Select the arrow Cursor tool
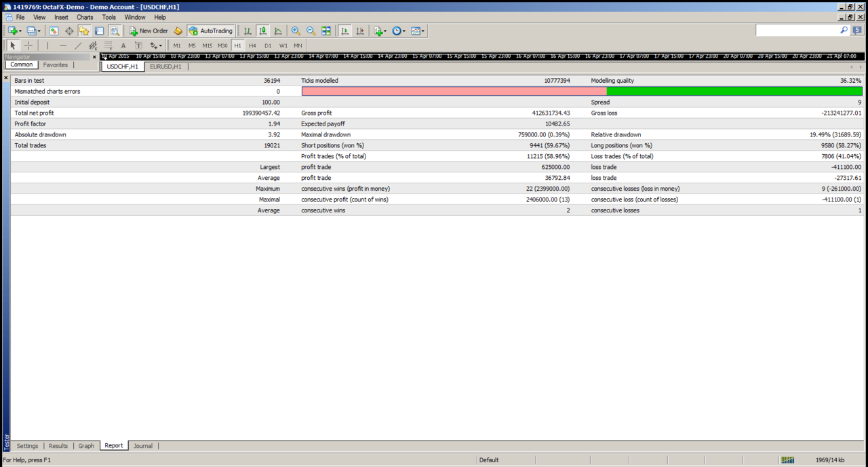Viewport: 868px width, 467px height. coord(13,45)
